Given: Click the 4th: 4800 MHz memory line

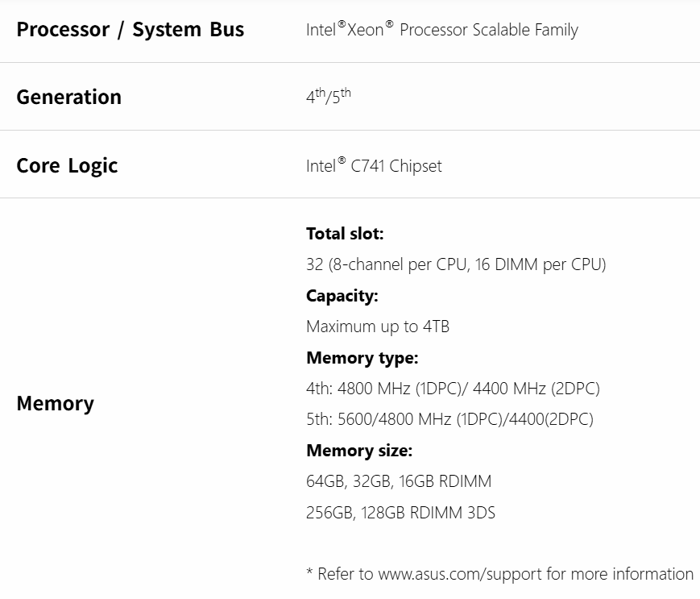Looking at the screenshot, I should (x=453, y=389).
